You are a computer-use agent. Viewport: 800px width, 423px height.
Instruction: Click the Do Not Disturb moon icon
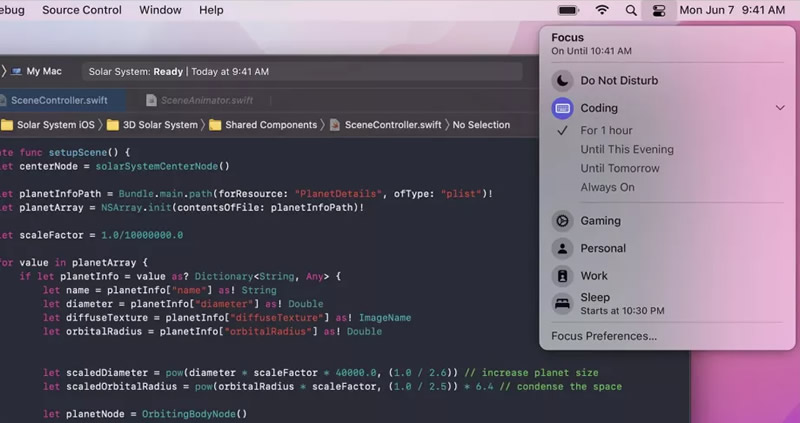(562, 81)
